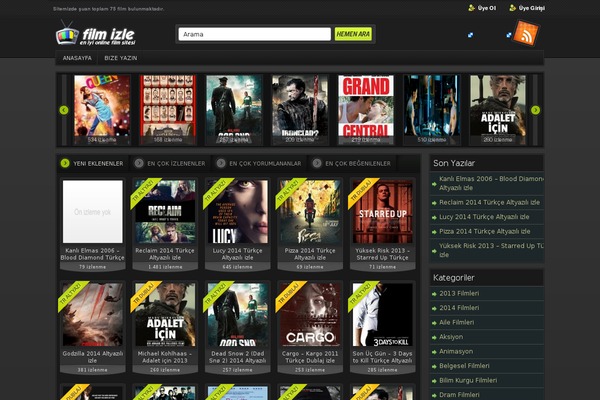Viewport: 600px width, 400px height.
Task: Click green arrow bullet beside Lucy 2014
Action: (x=434, y=218)
